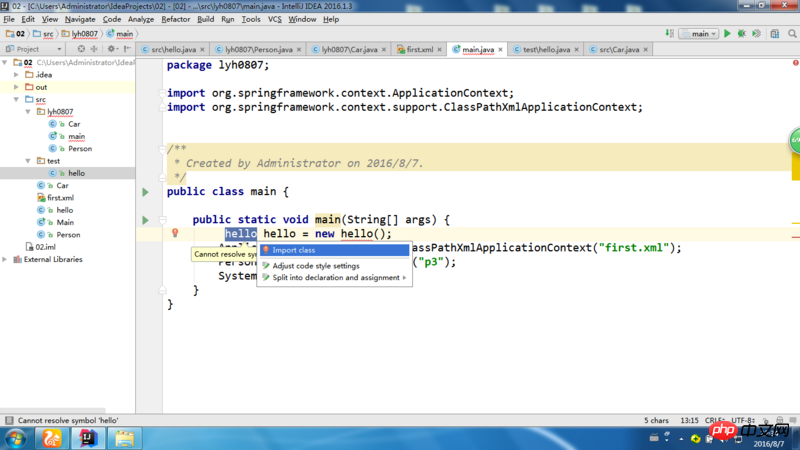
Task: Expand the External Libraries node
Action: click(x=6, y=259)
